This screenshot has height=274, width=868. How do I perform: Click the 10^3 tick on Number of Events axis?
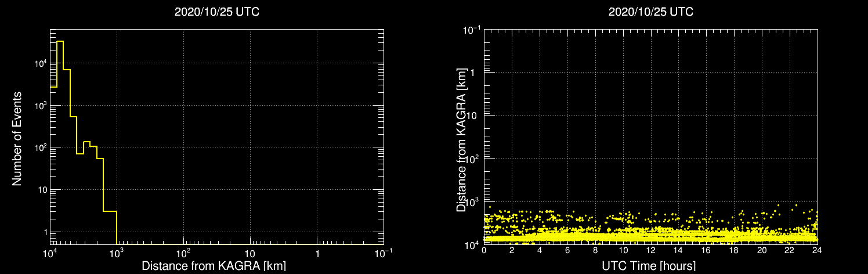click(39, 104)
